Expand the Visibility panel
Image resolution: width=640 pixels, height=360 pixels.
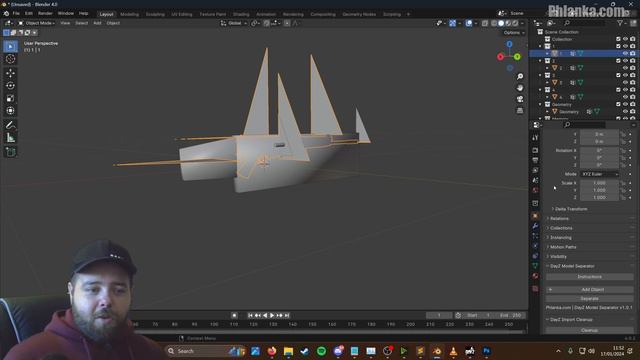coord(558,257)
